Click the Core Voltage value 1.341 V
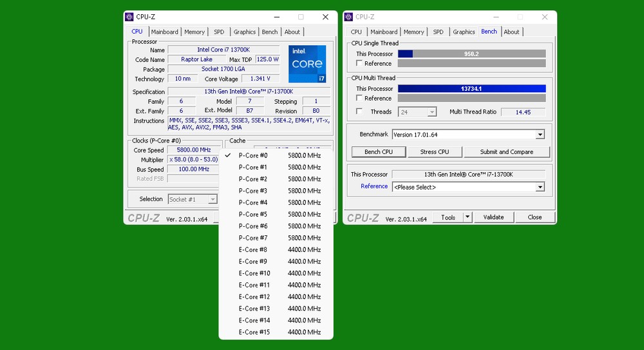The height and width of the screenshot is (350, 644). click(260, 79)
